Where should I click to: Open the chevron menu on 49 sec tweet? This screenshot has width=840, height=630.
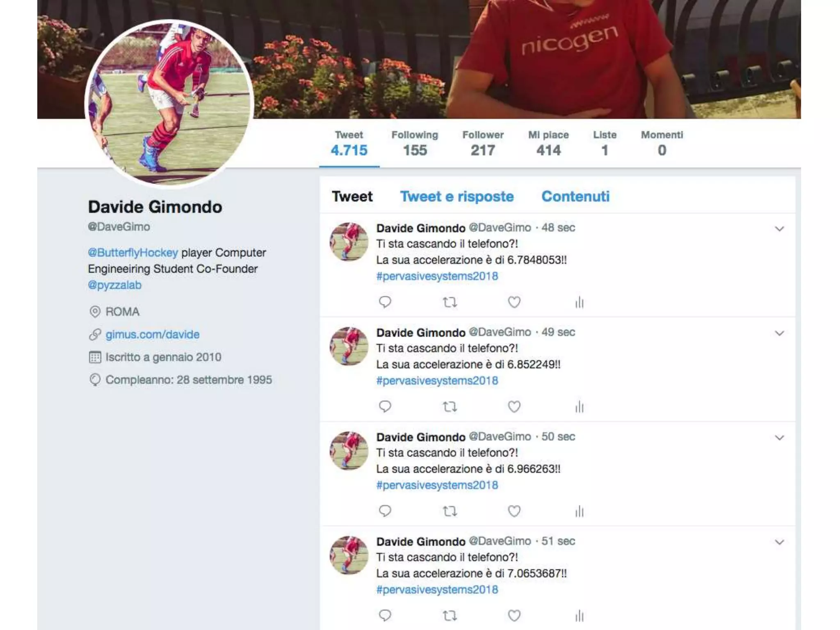pyautogui.click(x=779, y=333)
